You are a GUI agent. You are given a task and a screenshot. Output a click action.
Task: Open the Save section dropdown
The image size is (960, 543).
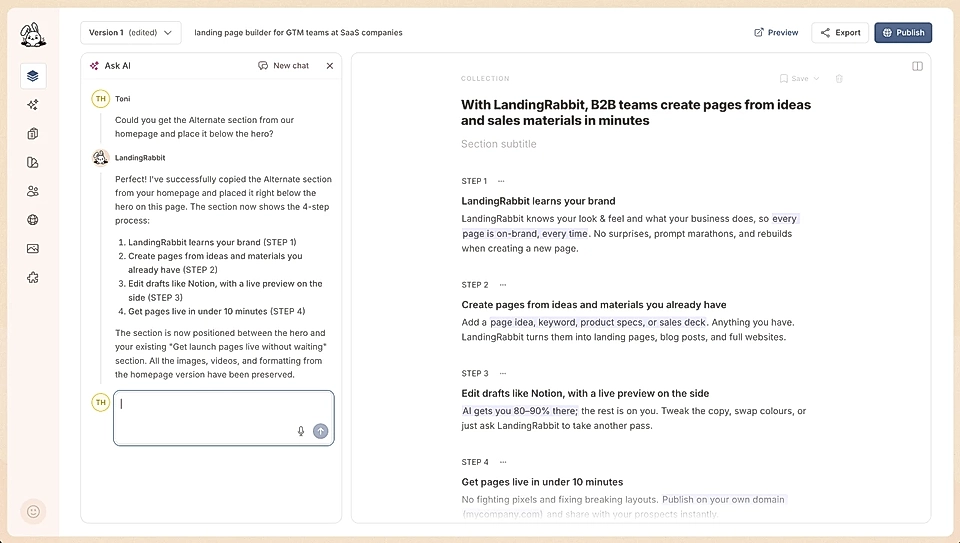point(799,78)
